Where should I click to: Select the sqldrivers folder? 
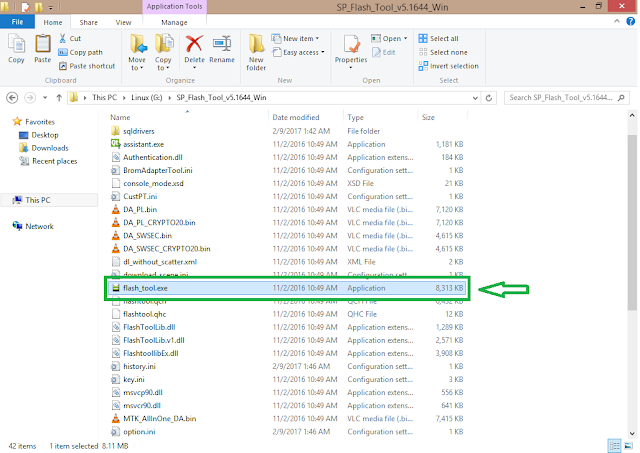287,131
